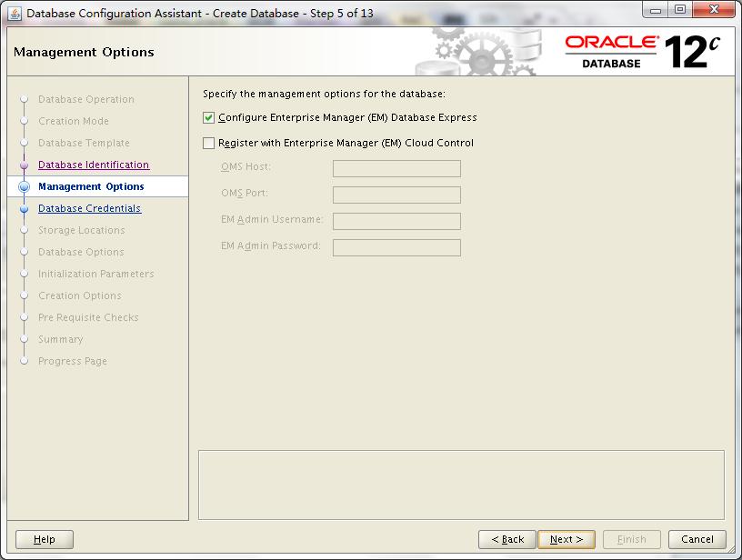
Task: Open the Database Identification step link
Action: [x=94, y=165]
